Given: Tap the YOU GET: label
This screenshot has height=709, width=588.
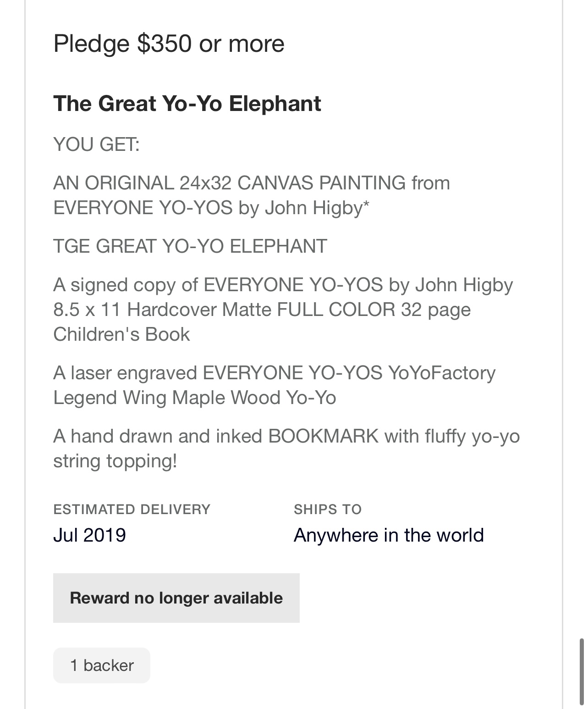Looking at the screenshot, I should click(96, 144).
